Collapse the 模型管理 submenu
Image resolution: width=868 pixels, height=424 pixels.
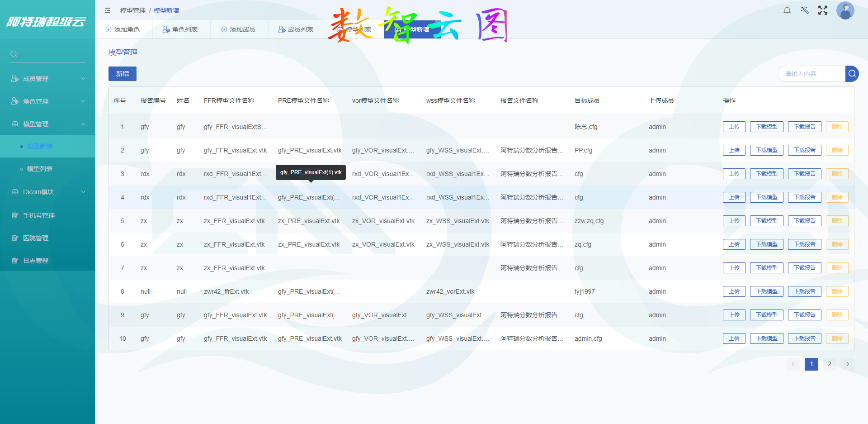point(83,124)
